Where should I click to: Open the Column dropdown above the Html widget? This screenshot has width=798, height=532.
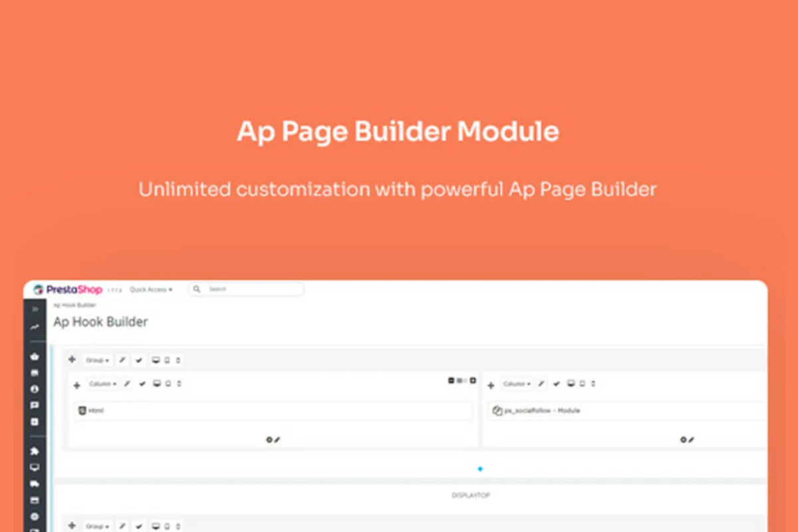click(102, 384)
